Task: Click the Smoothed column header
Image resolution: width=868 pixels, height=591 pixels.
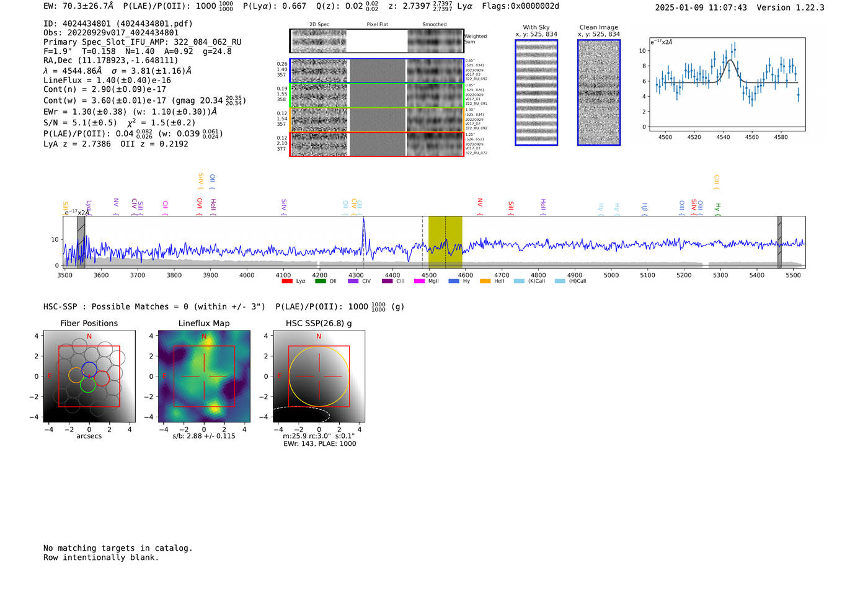Action: pyautogui.click(x=435, y=25)
